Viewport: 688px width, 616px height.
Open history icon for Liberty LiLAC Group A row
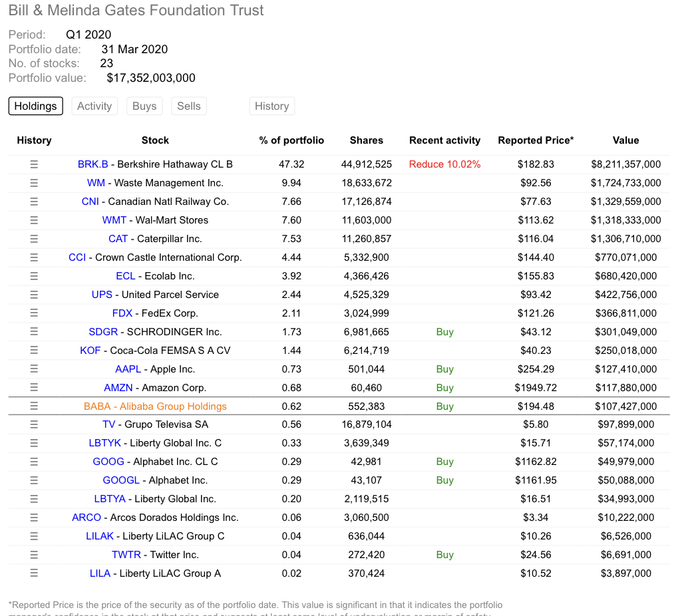(34, 573)
